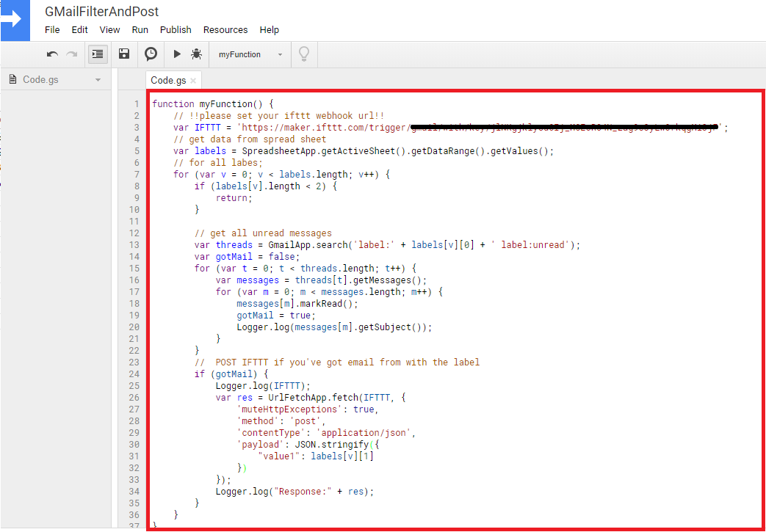The height and width of the screenshot is (532, 766).
Task: Start the debugger using the bug icon
Action: pos(196,54)
